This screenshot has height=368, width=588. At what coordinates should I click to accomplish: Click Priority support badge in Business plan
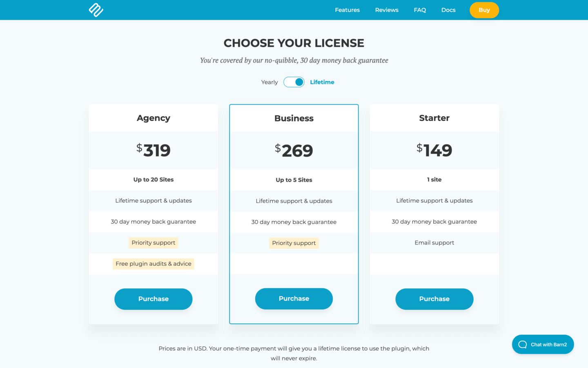tap(294, 243)
